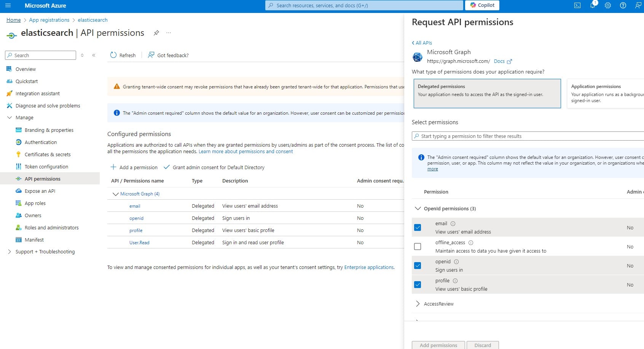644x349 pixels.
Task: Open the Enterprise applications link
Action: (x=369, y=267)
